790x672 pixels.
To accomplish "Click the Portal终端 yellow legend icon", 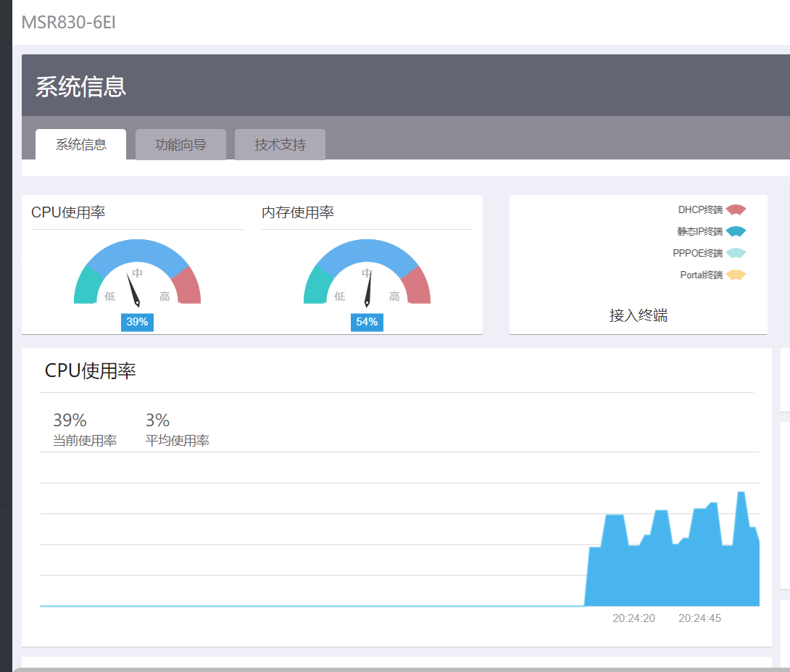I will 736,275.
